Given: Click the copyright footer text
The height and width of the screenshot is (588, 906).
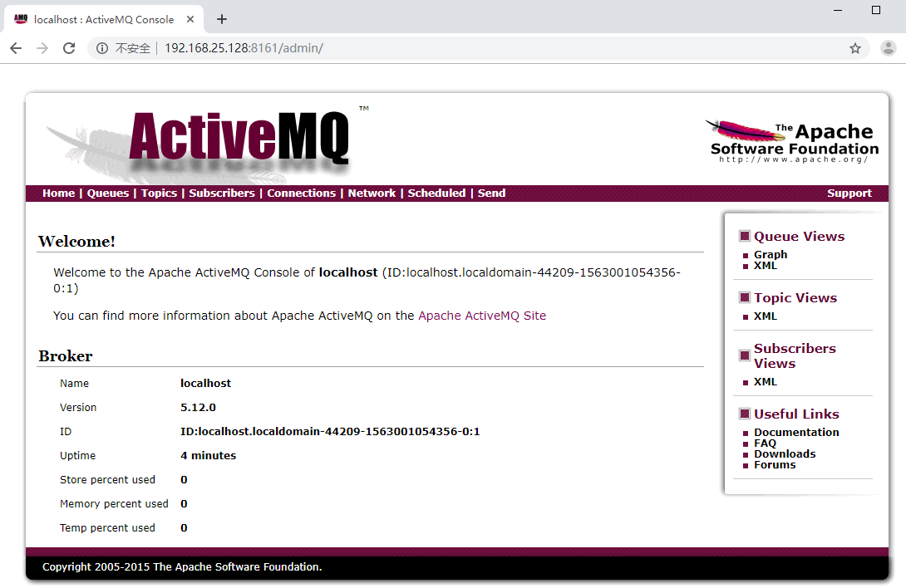Looking at the screenshot, I should tap(182, 567).
